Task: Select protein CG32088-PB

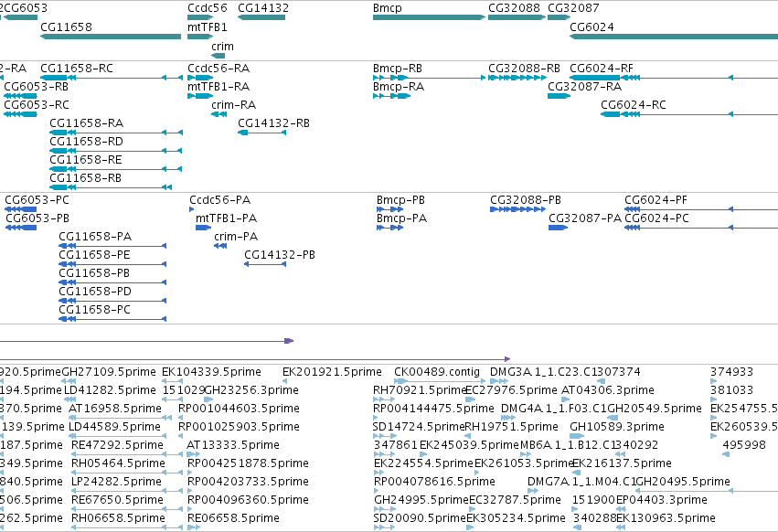Action: pyautogui.click(x=526, y=200)
